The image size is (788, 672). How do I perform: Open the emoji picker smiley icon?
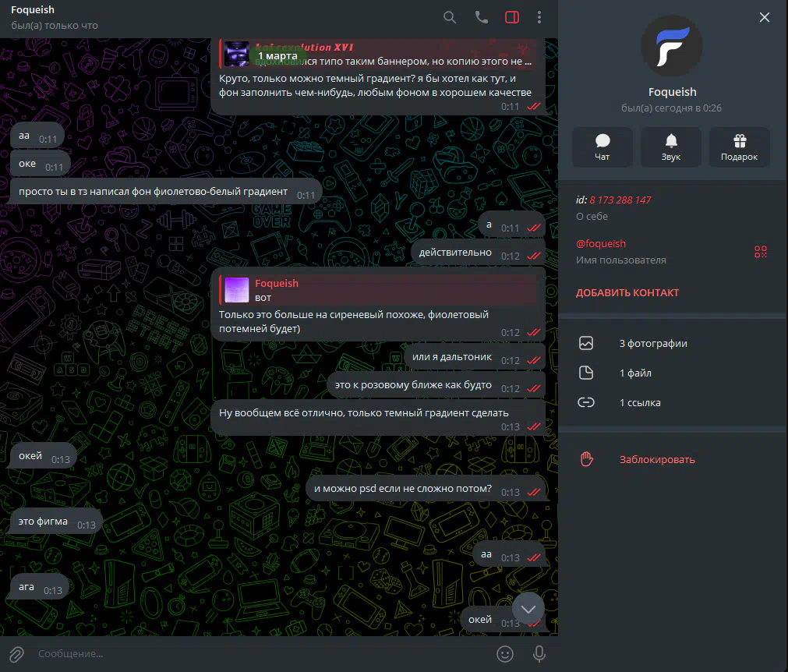(x=505, y=653)
